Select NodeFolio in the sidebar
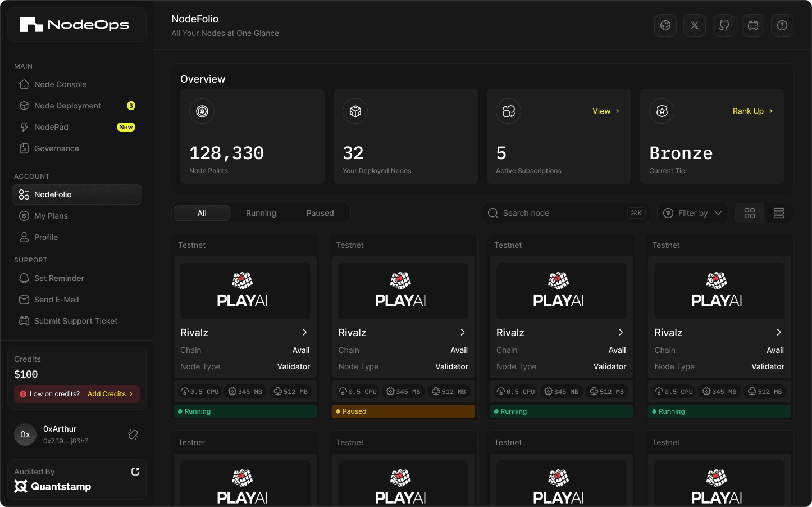 (x=77, y=194)
